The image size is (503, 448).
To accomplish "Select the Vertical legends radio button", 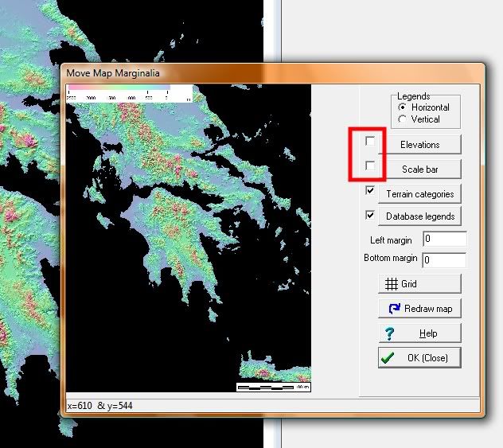I will [x=403, y=119].
